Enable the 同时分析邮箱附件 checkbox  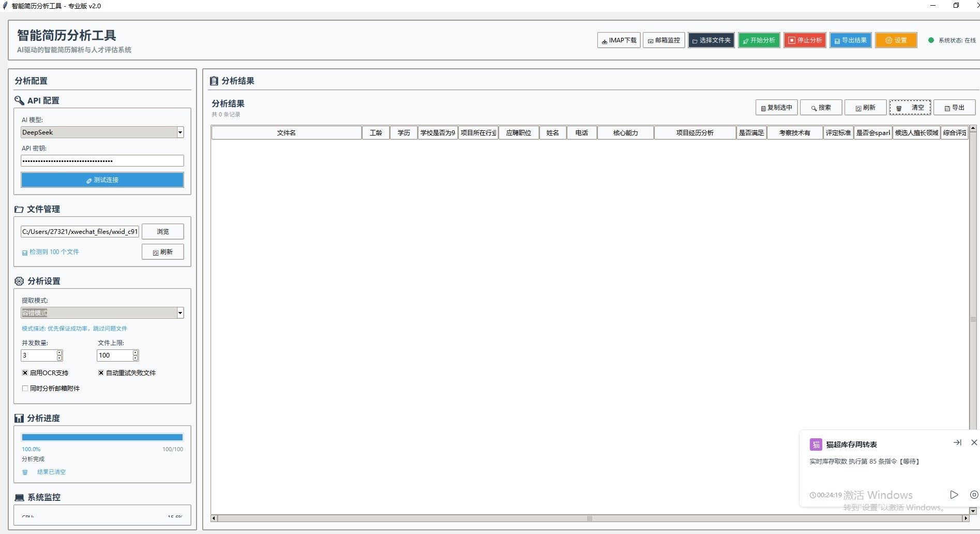[25, 389]
